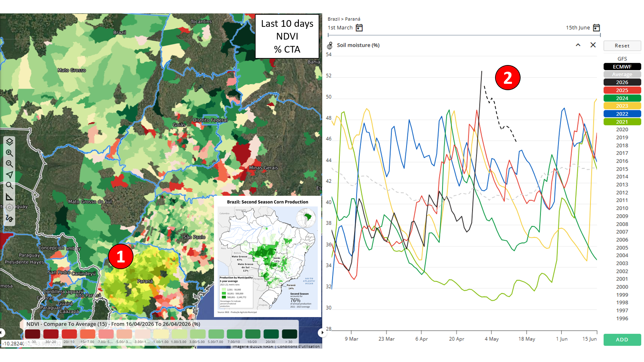
Task: Select the GFS forecast model
Action: [622, 59]
